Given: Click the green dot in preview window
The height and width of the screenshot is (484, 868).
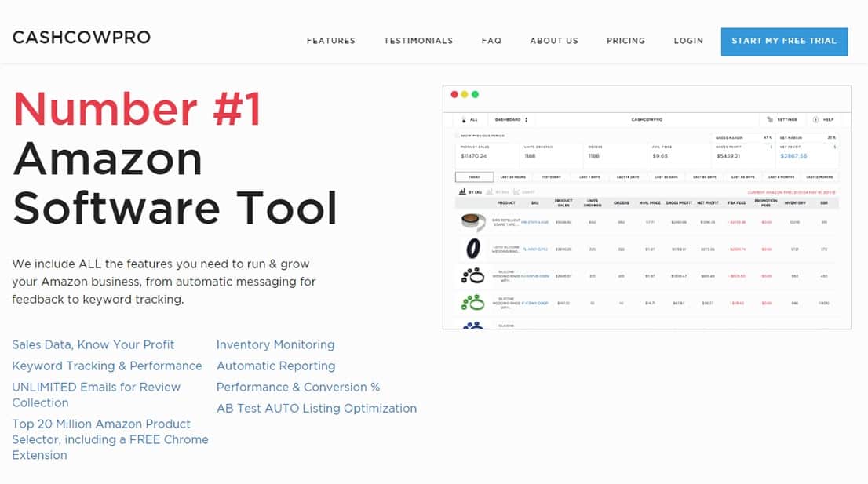Looking at the screenshot, I should pos(475,95).
